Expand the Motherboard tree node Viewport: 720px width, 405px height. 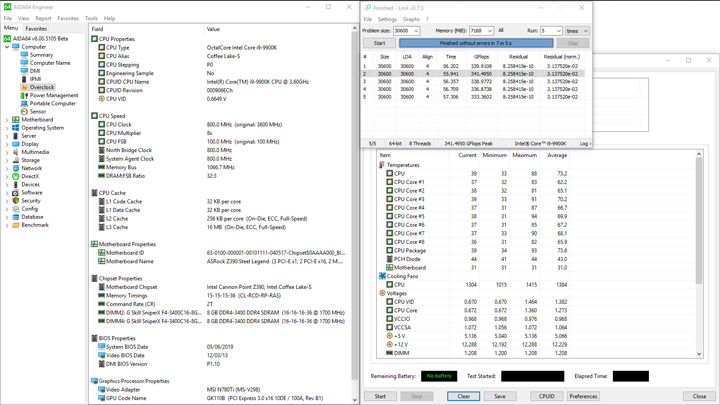7,120
